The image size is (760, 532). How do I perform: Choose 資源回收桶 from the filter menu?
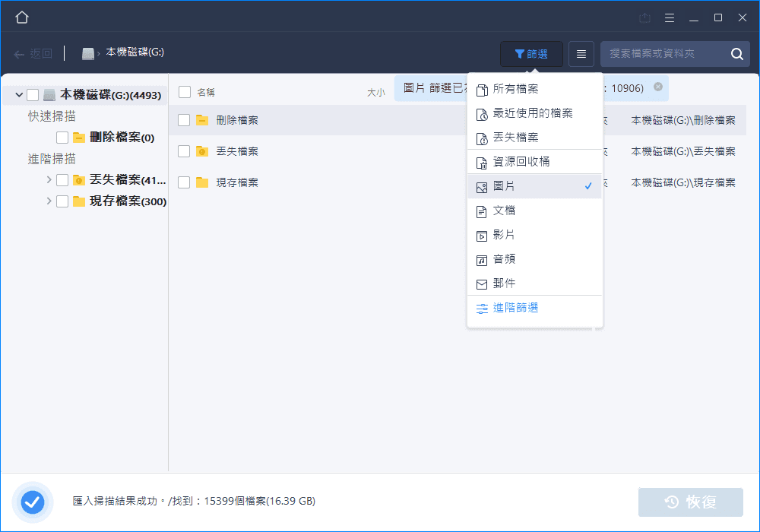click(x=521, y=162)
